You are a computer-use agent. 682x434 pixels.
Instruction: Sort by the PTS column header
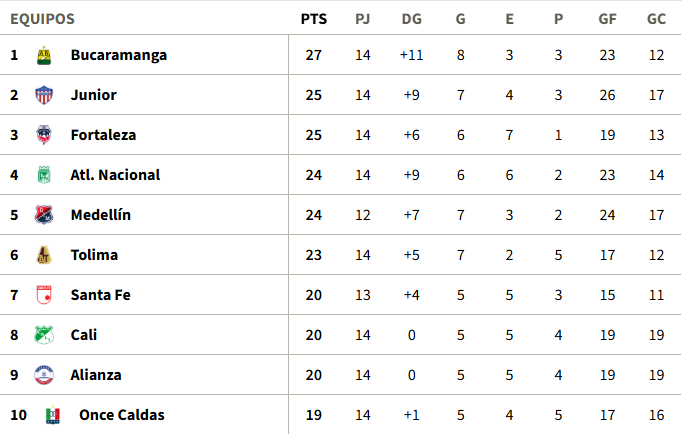313,19
